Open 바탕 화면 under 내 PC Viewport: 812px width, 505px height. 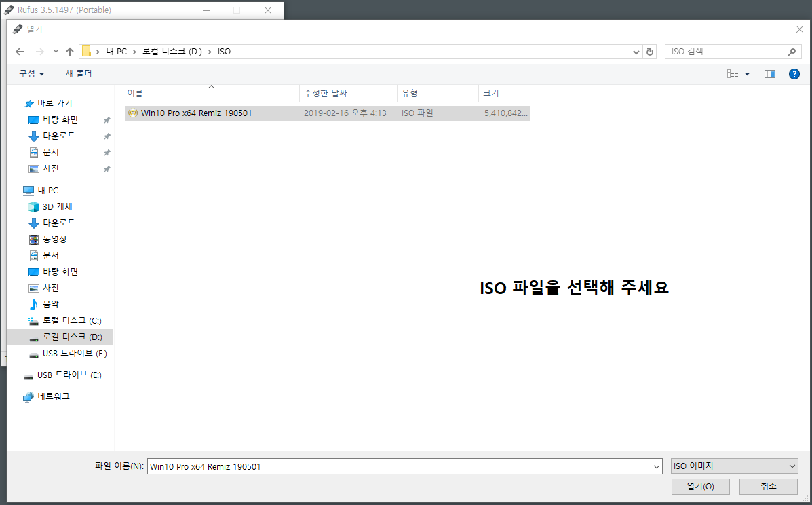pyautogui.click(x=60, y=272)
